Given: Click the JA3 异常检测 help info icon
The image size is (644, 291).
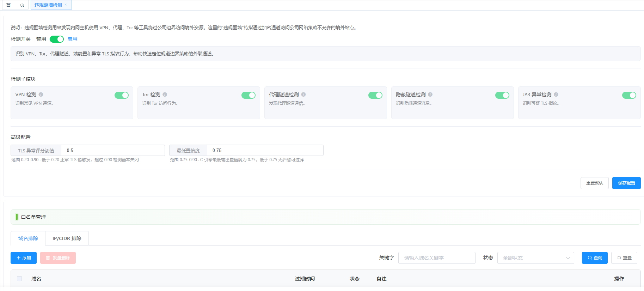Looking at the screenshot, I should click(556, 95).
